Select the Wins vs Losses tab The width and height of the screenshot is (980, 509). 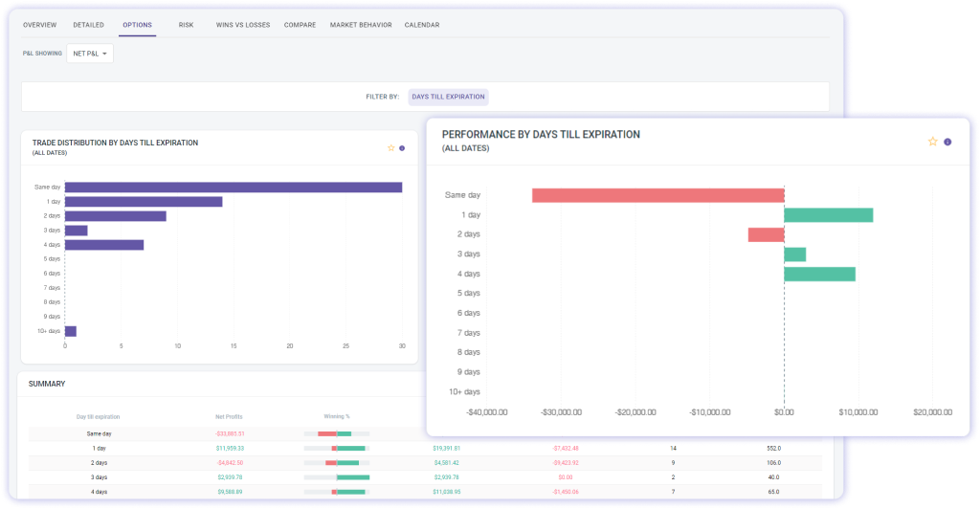[x=244, y=25]
